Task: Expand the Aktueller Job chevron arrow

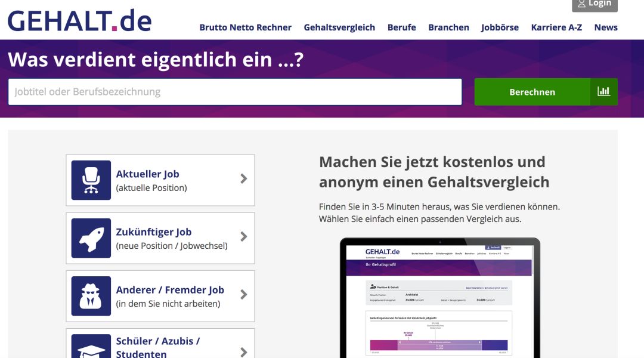Action: point(243,178)
